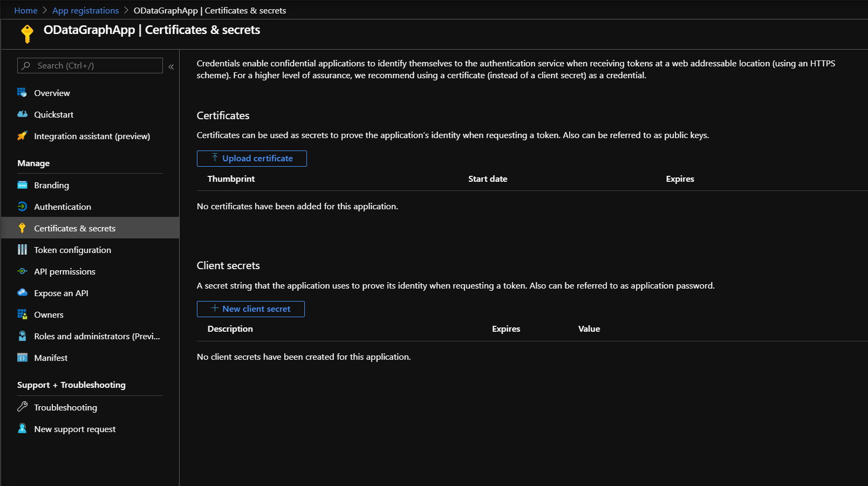Open the Manifest editor
This screenshot has width=868, height=486.
pos(90,358)
